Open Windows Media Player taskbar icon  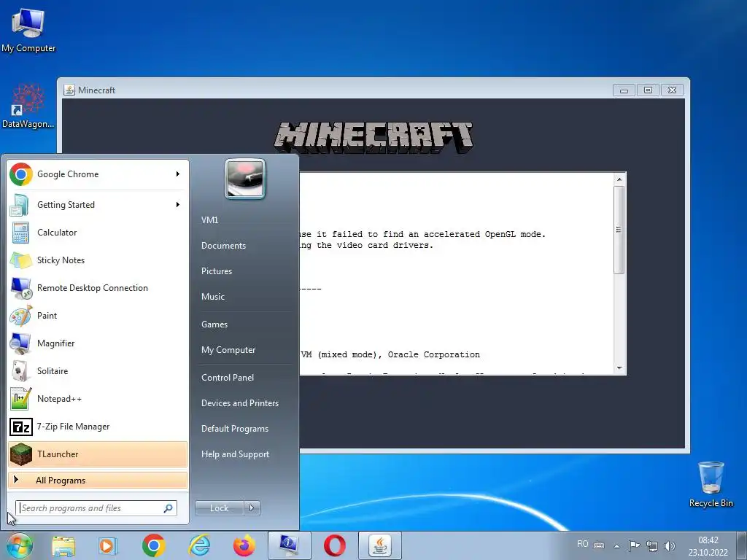(x=108, y=545)
